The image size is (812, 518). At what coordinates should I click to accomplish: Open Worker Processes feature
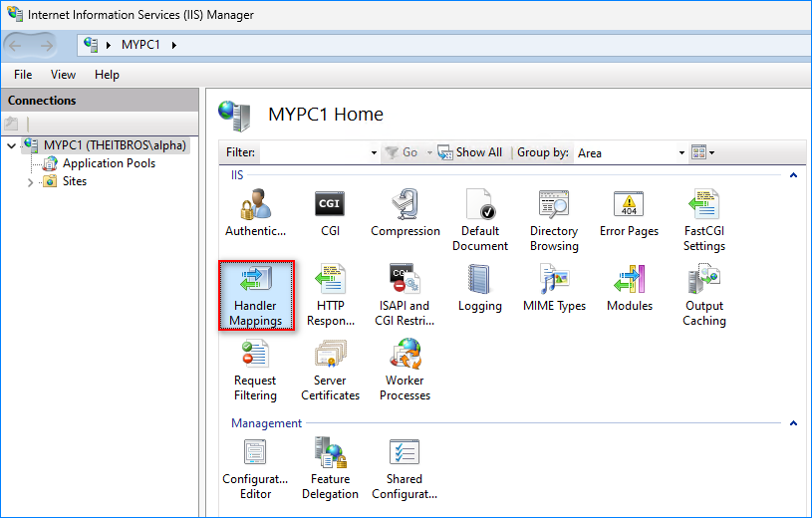(x=405, y=370)
